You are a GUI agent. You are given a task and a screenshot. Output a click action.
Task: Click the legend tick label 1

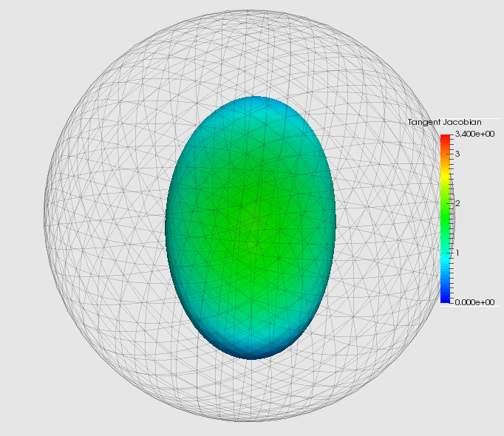coord(457,253)
